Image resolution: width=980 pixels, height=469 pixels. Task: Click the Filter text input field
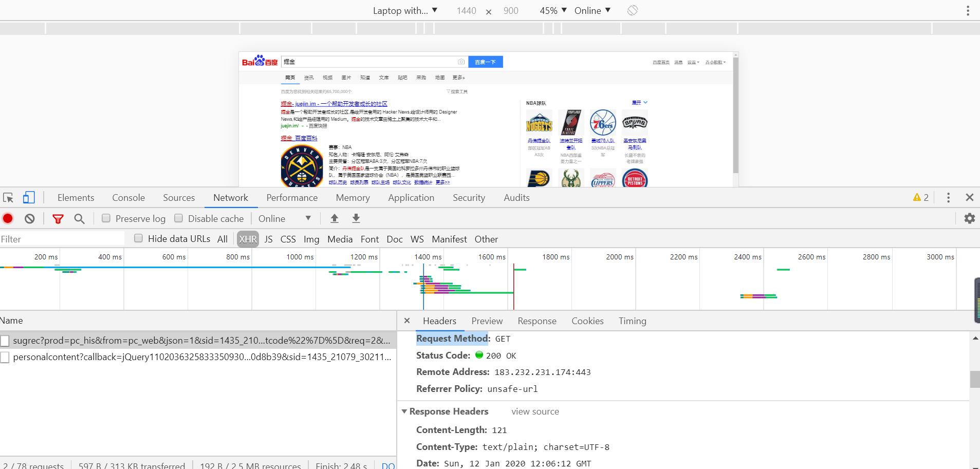[x=62, y=239]
